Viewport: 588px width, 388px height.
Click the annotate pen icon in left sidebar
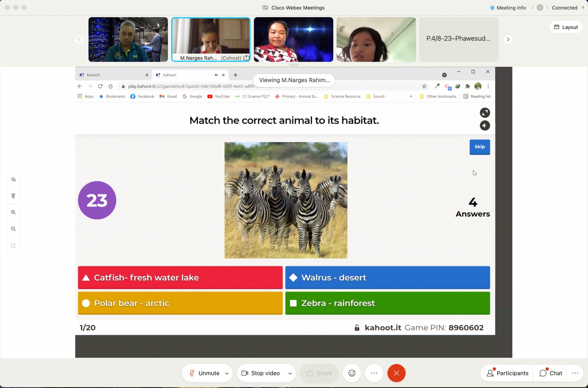point(13,179)
